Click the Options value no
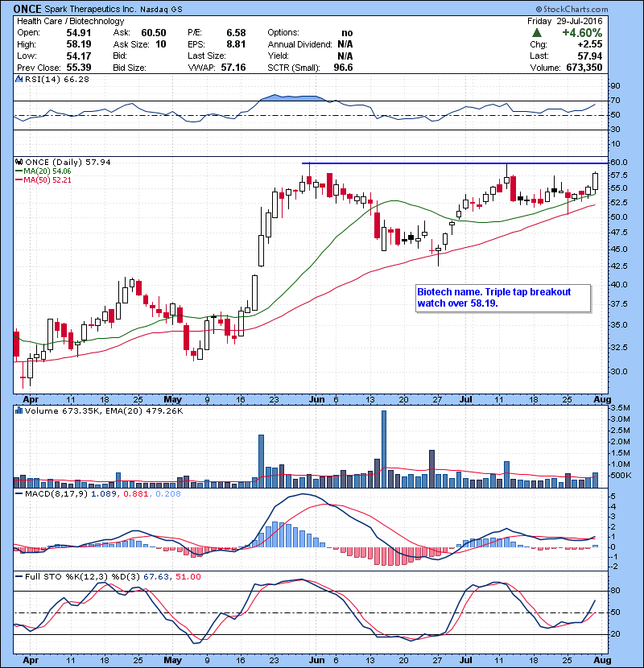Viewport: 644px width, 668px height. pyautogui.click(x=347, y=33)
